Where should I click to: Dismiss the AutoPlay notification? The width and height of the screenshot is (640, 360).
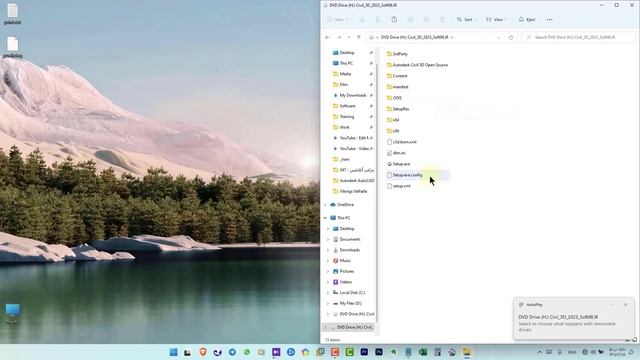coord(625,305)
